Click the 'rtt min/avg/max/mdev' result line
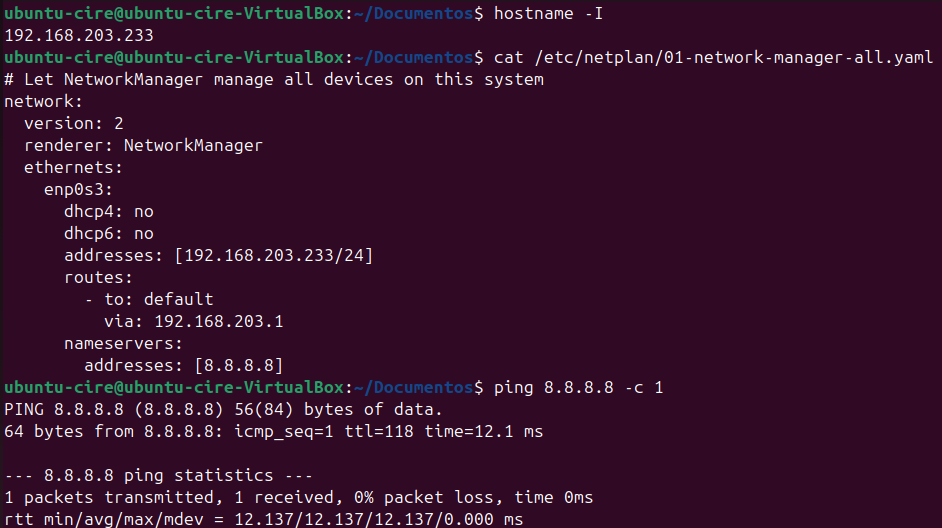942x528 pixels. click(x=263, y=519)
